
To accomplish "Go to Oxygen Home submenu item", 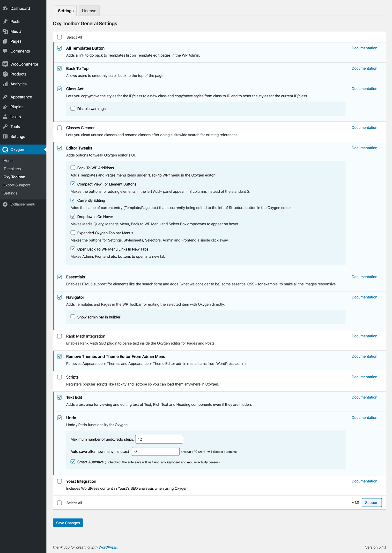I will pos(8,161).
